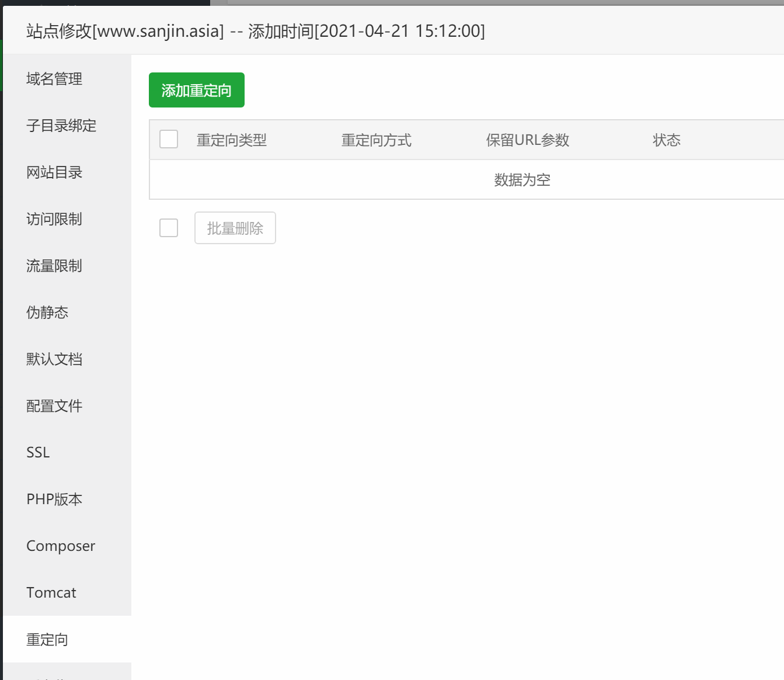
Task: Open the 配置文件 tab
Action: 67,405
